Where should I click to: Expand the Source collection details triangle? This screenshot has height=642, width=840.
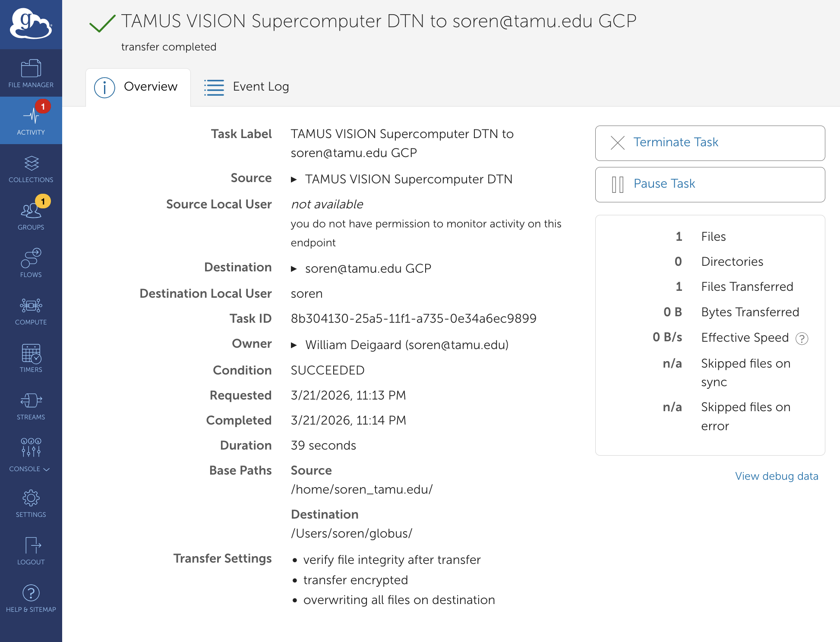point(294,179)
